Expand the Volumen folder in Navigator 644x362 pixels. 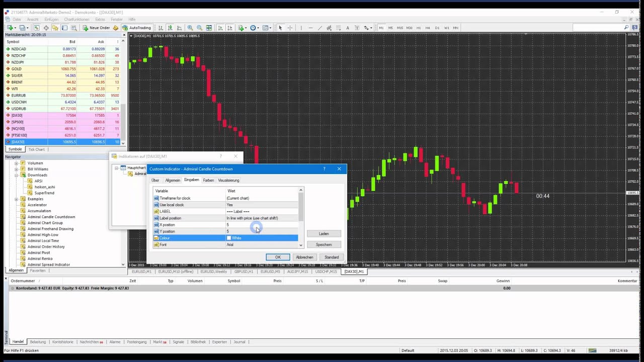point(16,163)
